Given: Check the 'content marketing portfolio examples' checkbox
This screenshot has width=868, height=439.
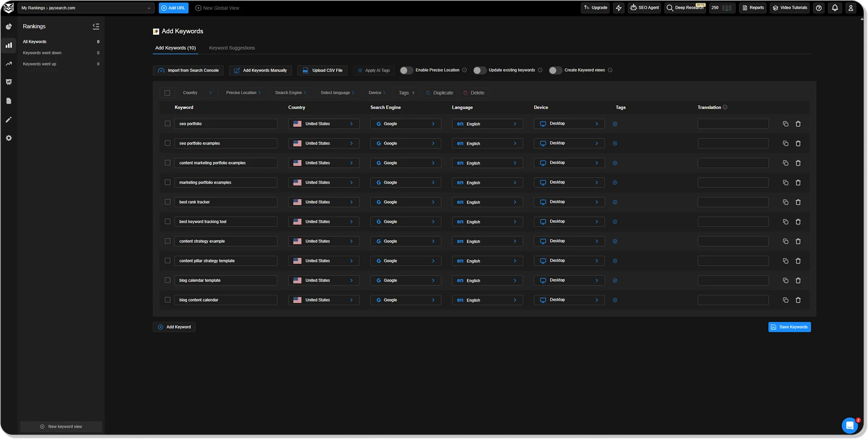Looking at the screenshot, I should (x=167, y=163).
